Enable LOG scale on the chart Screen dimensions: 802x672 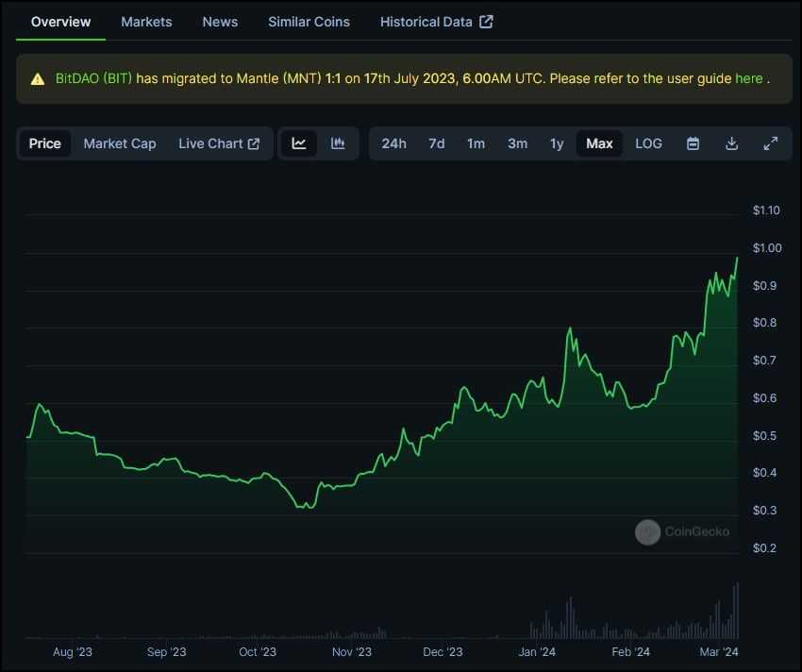pyautogui.click(x=648, y=143)
